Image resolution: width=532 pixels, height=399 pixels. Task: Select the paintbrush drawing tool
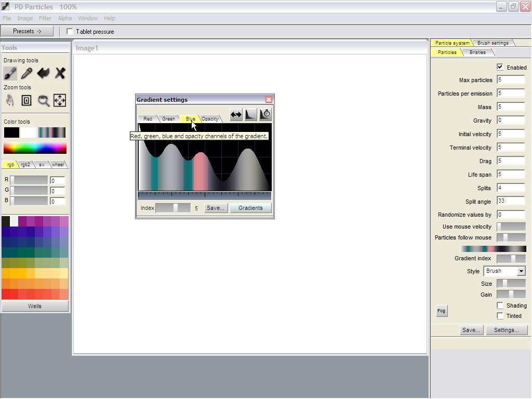tap(10, 73)
